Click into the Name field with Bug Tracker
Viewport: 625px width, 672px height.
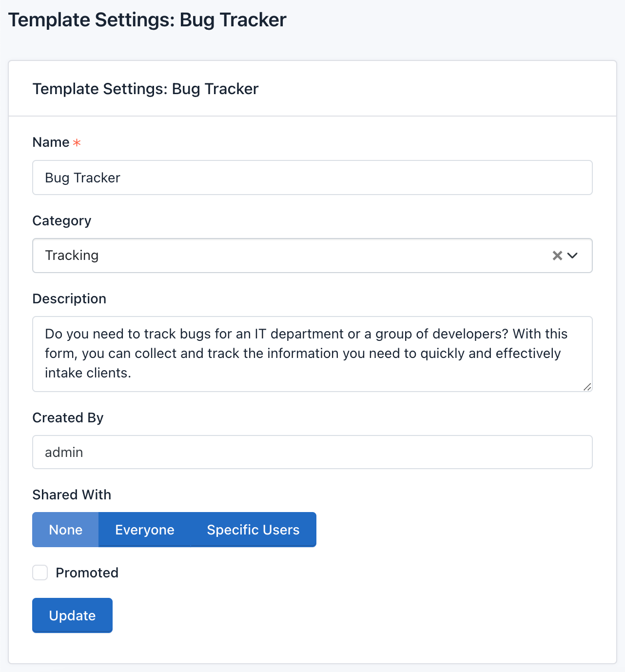tap(312, 178)
